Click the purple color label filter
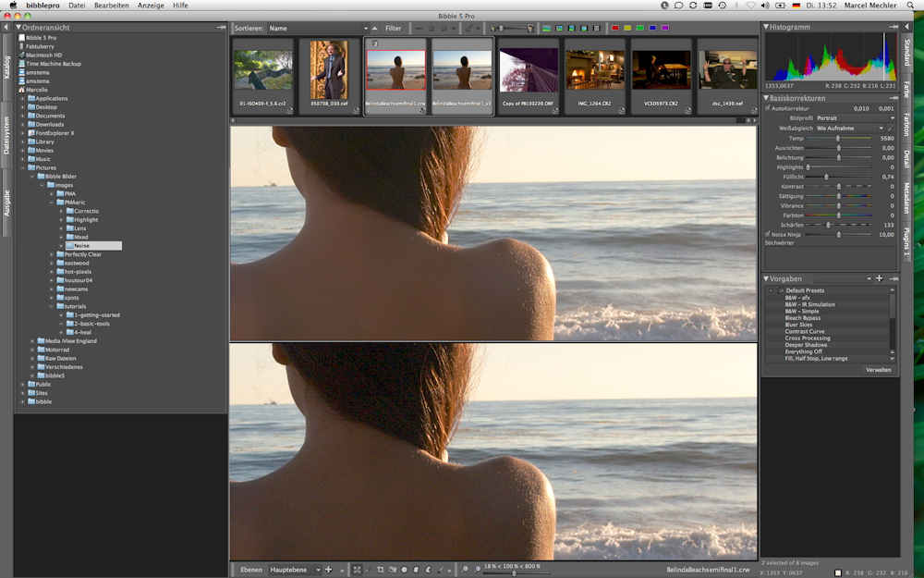The width and height of the screenshot is (924, 578). (x=665, y=29)
